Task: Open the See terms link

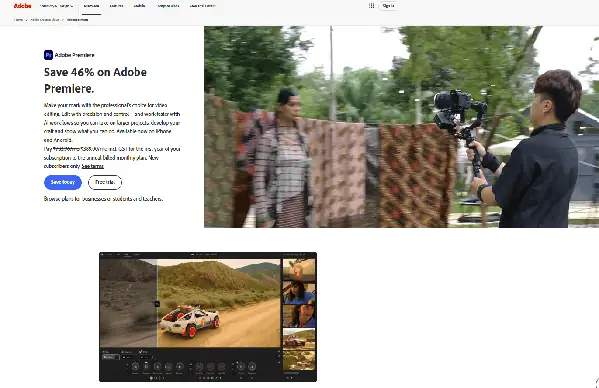Action: [x=92, y=166]
